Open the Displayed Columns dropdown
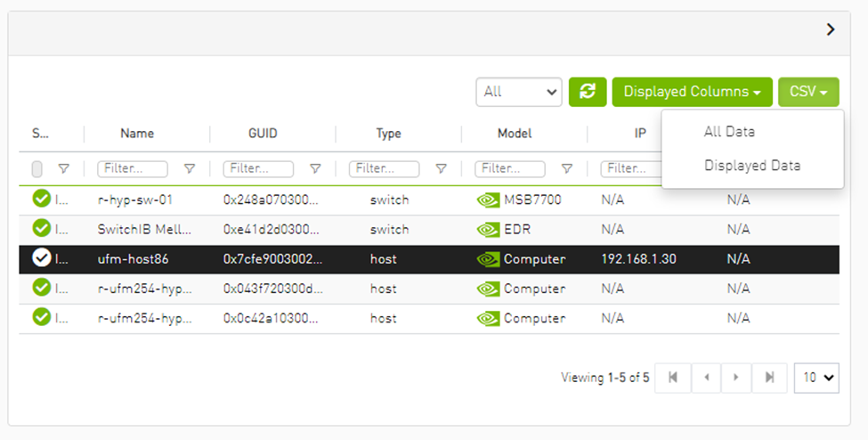 [692, 92]
